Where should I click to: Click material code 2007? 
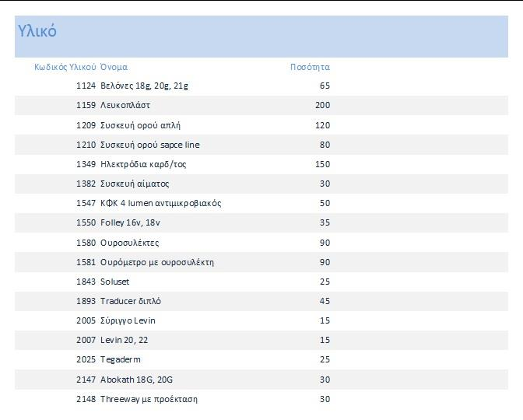(86, 340)
